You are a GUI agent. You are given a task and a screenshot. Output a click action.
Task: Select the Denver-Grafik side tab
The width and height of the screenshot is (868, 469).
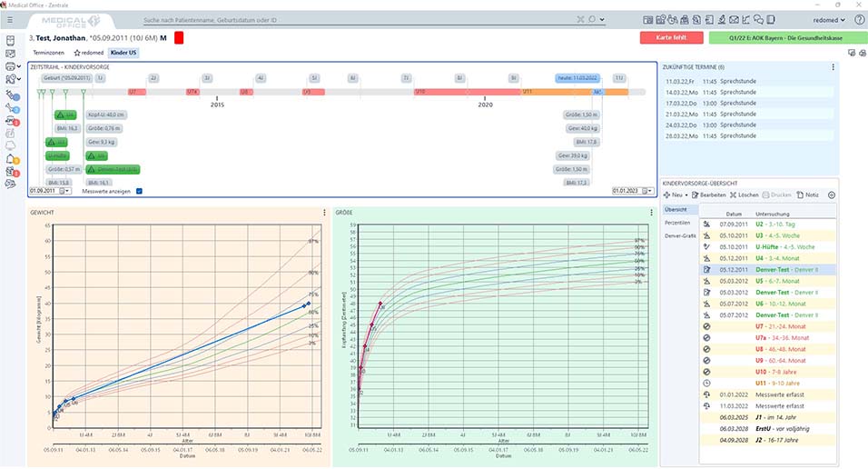[680, 236]
